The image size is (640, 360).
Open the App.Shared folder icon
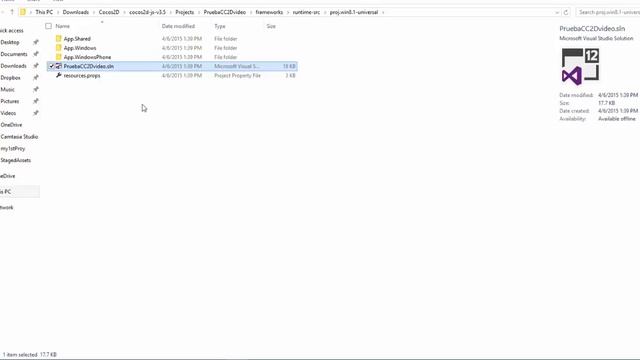pos(58,39)
